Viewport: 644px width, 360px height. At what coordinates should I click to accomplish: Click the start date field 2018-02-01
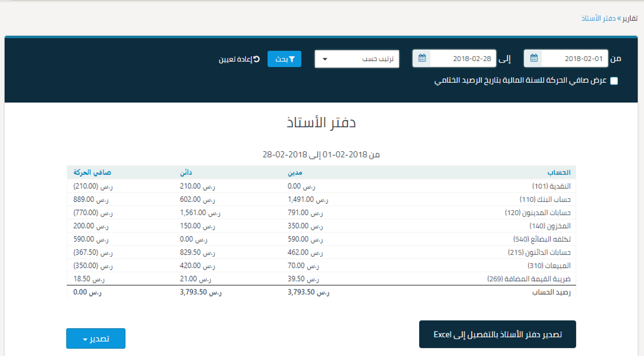pyautogui.click(x=574, y=59)
